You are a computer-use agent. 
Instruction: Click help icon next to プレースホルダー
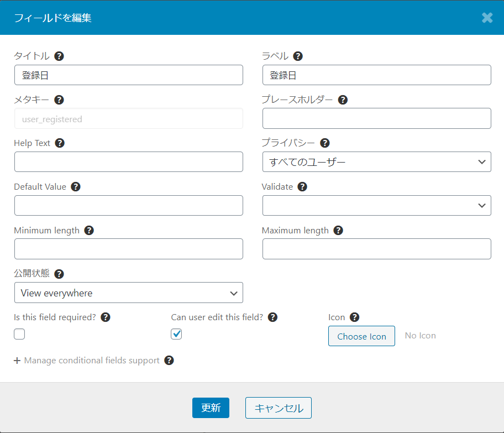click(343, 100)
